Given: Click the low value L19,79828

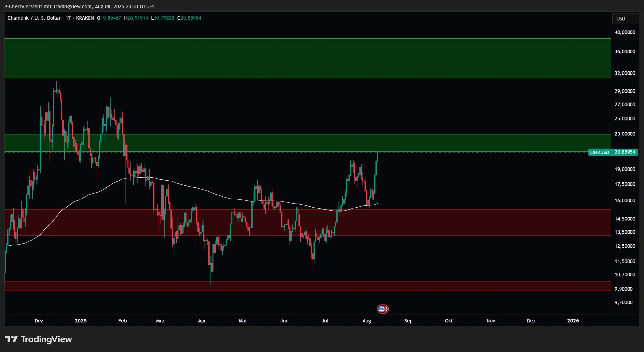Looking at the screenshot, I should pos(163,18).
